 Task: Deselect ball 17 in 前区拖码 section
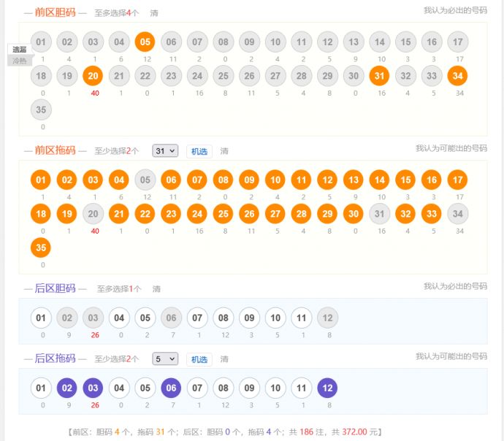(x=457, y=180)
